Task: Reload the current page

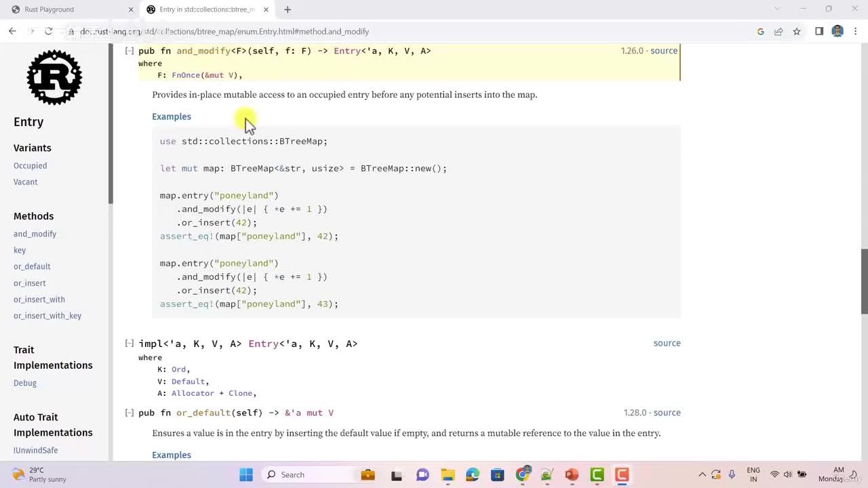Action: (x=48, y=31)
